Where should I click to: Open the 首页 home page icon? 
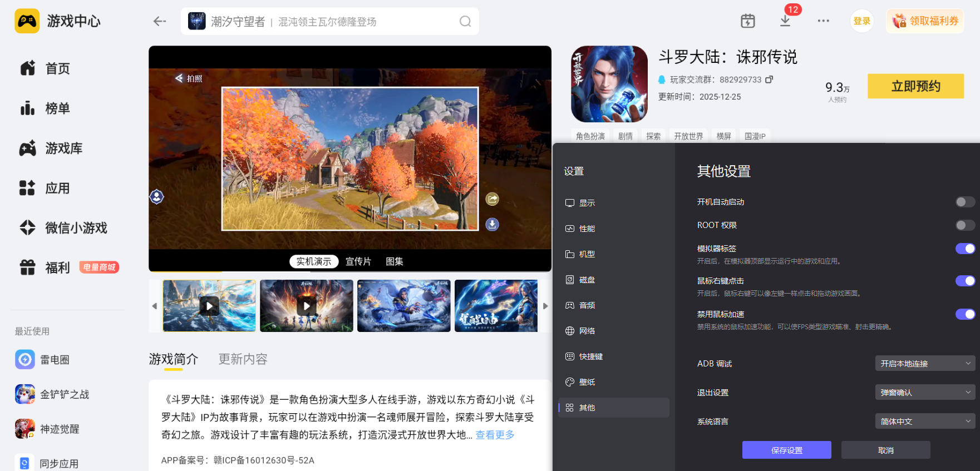coord(28,68)
